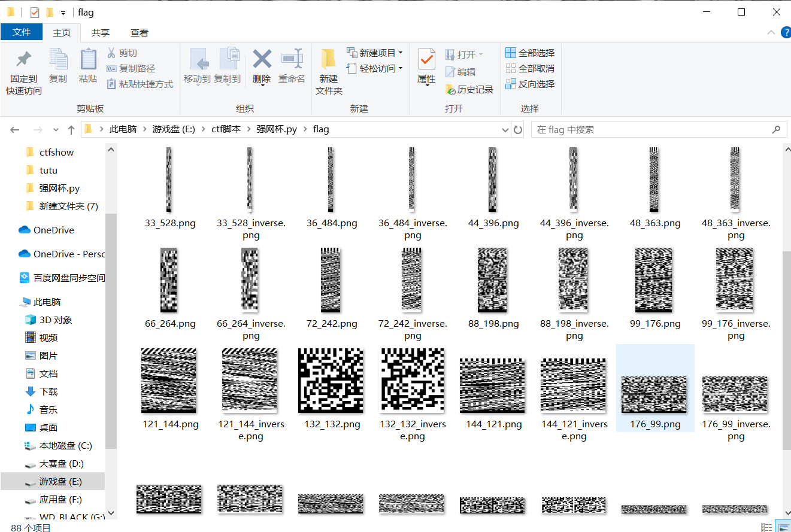Collapse the ribbon with the chevron
The height and width of the screenshot is (532, 791).
coord(771,32)
